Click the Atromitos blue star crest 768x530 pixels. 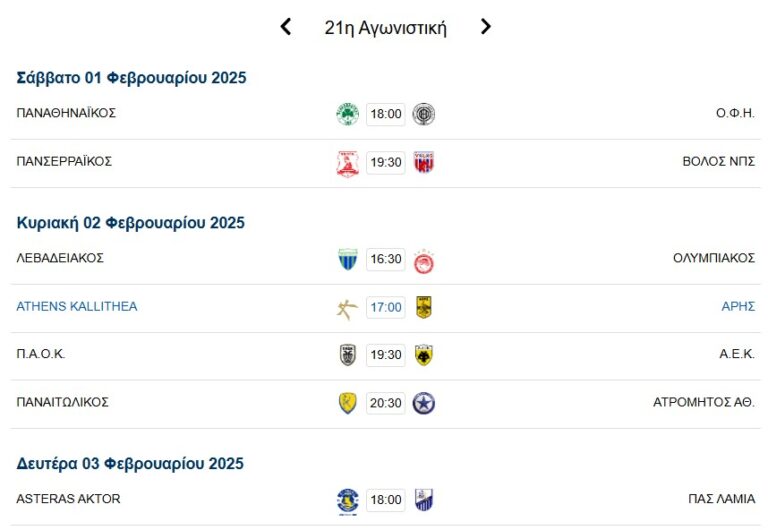click(424, 404)
